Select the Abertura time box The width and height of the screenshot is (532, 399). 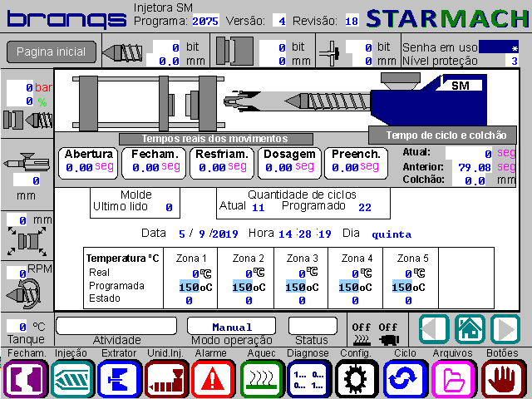(x=88, y=163)
